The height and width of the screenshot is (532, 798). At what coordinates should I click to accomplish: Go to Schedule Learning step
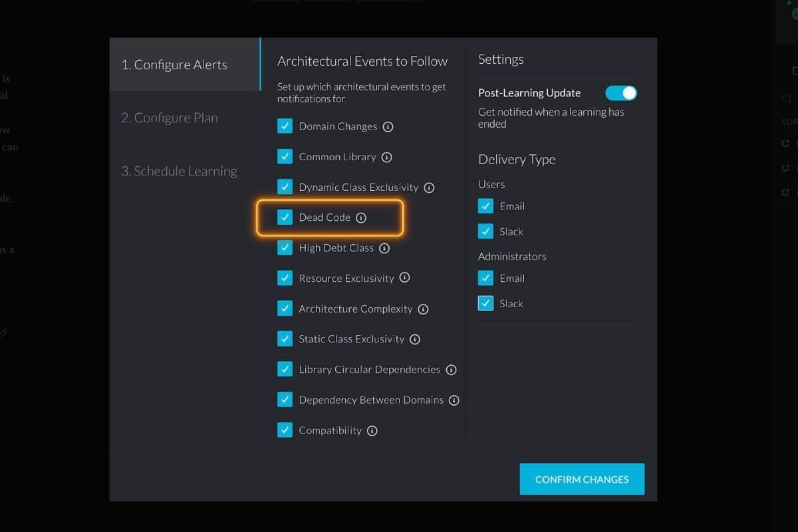coord(179,171)
